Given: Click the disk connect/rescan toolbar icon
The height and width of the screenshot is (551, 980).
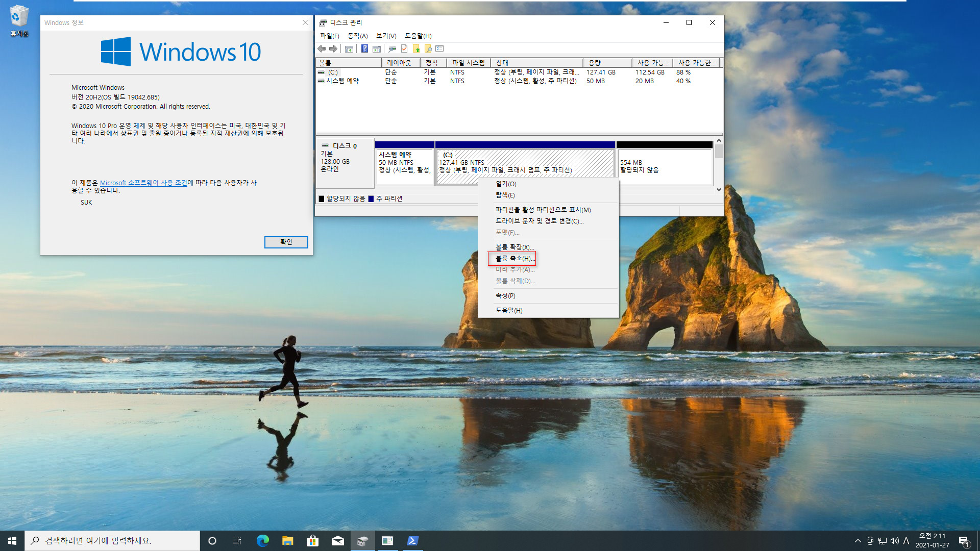Looking at the screenshot, I should point(392,49).
